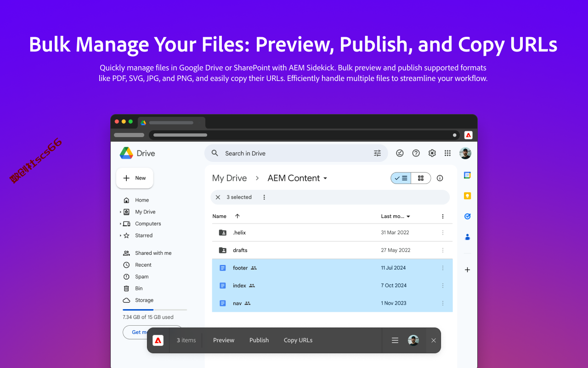Click the 31 Mar 2022 date cell
This screenshot has height=368, width=588.
click(x=395, y=233)
